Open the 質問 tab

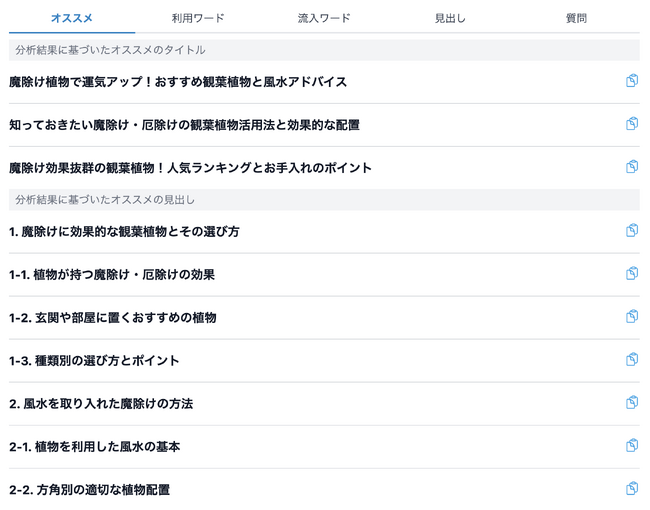576,18
